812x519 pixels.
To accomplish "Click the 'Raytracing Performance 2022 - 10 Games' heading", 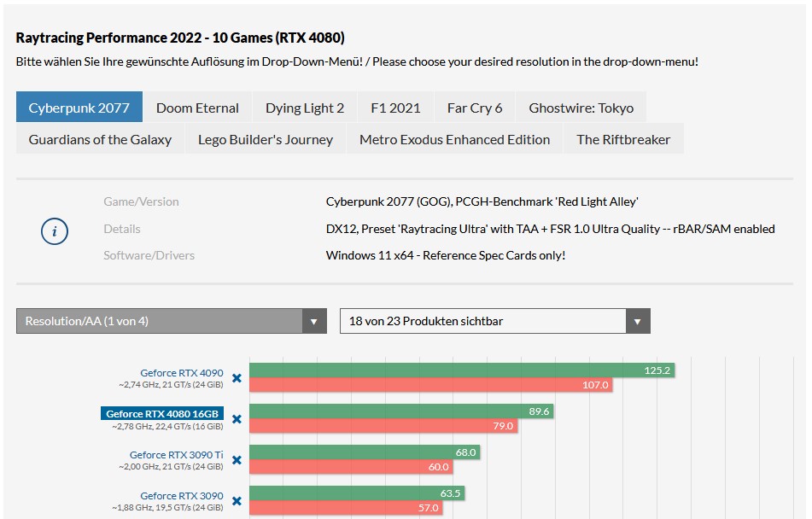I will click(180, 38).
